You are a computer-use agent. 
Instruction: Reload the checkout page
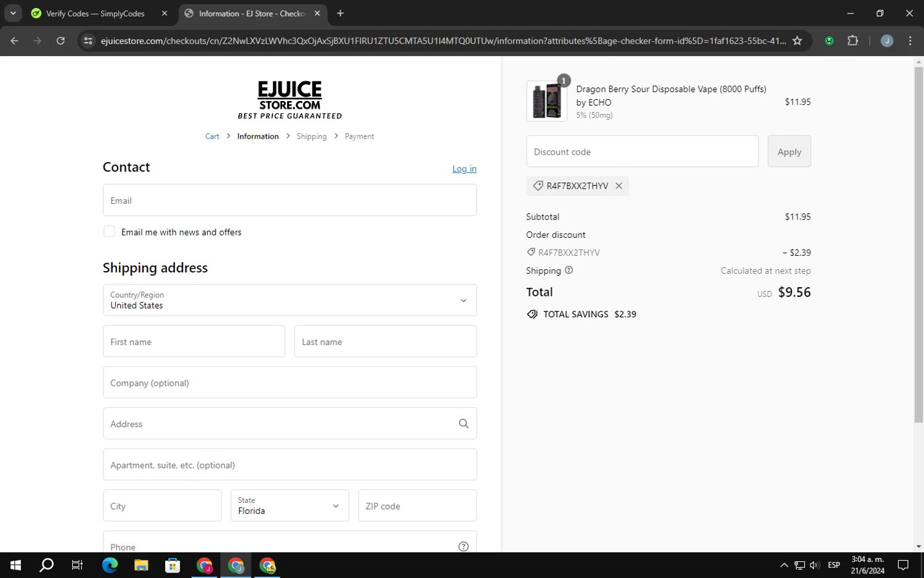[x=60, y=41]
